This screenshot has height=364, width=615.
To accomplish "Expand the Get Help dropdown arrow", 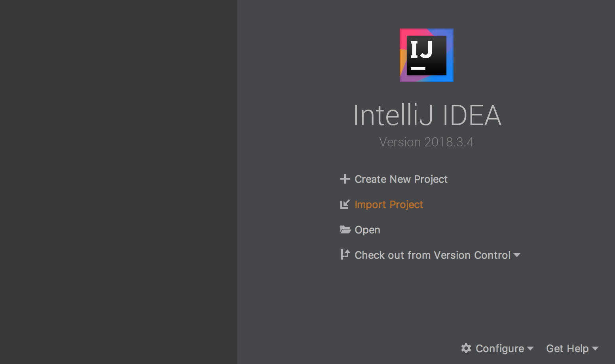I will [x=595, y=349].
